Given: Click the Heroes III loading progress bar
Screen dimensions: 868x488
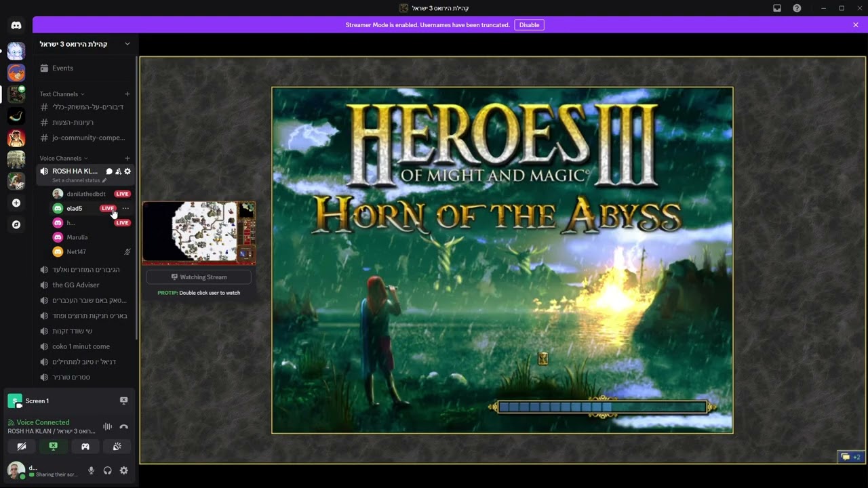Looking at the screenshot, I should click(602, 407).
